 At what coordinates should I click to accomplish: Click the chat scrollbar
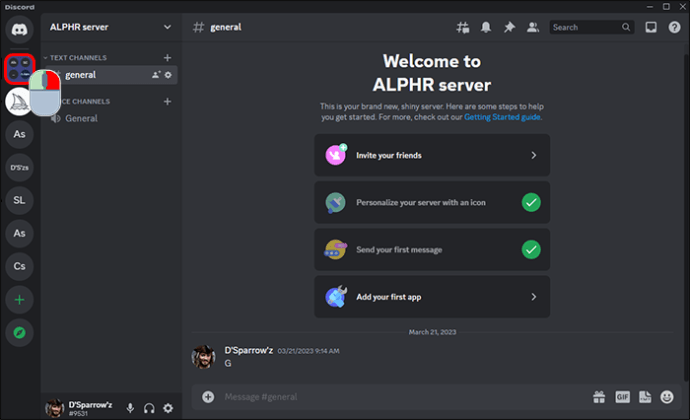[686, 216]
